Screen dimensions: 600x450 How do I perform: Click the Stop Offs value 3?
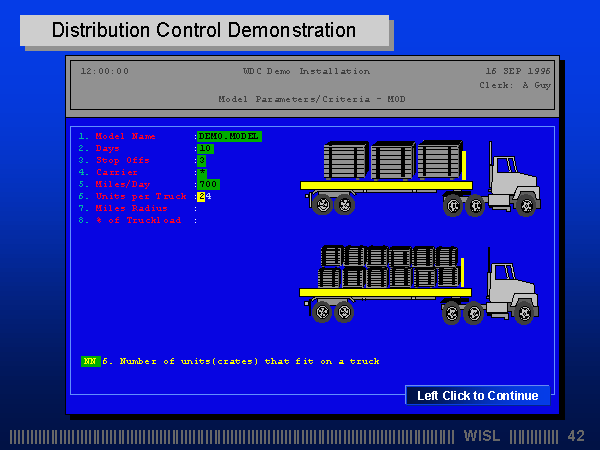202,160
